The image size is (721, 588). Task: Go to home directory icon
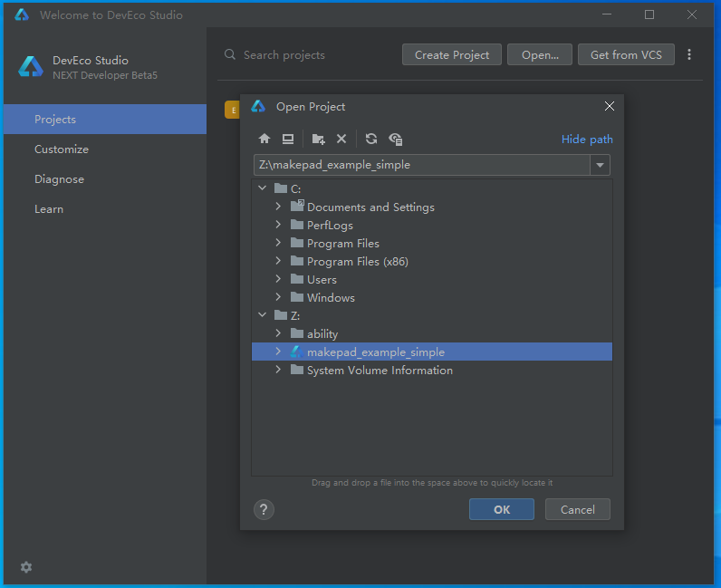[x=264, y=139]
